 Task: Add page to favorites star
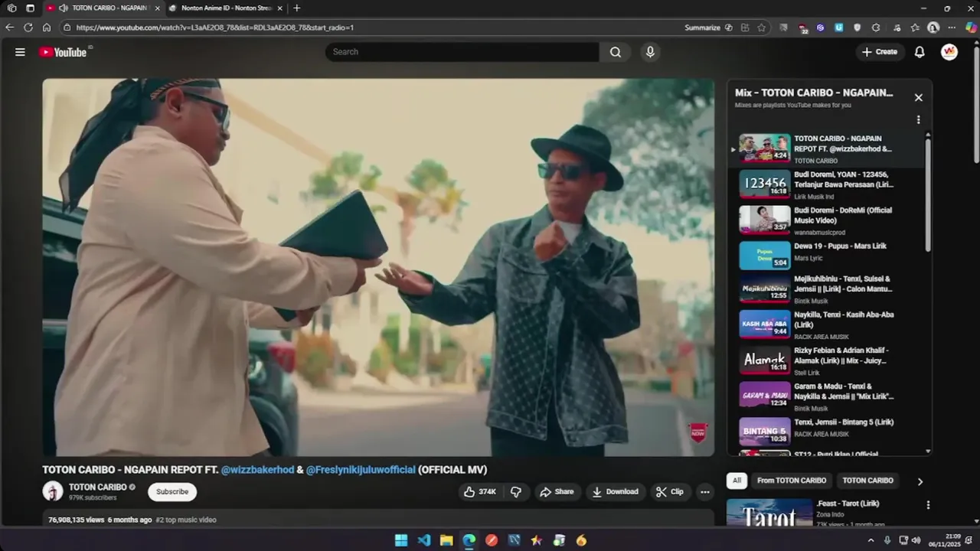click(x=761, y=28)
